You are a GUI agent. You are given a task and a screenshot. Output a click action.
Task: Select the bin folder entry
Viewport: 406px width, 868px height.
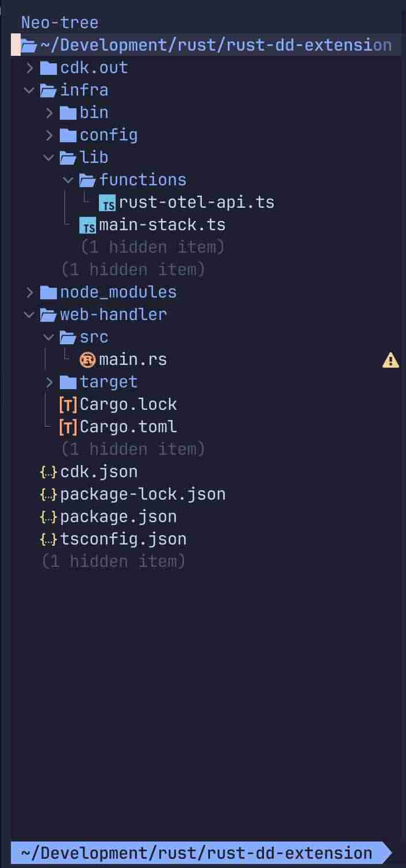94,113
